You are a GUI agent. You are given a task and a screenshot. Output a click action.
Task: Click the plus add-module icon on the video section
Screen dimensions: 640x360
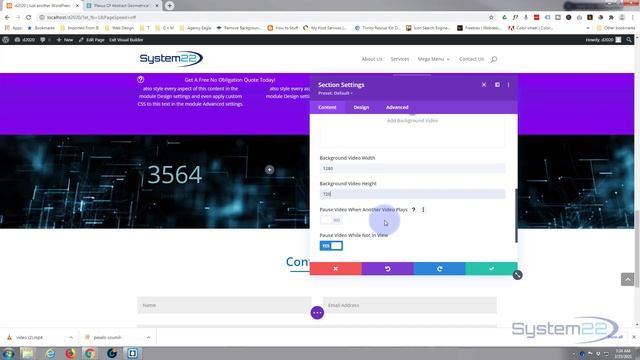[269, 169]
